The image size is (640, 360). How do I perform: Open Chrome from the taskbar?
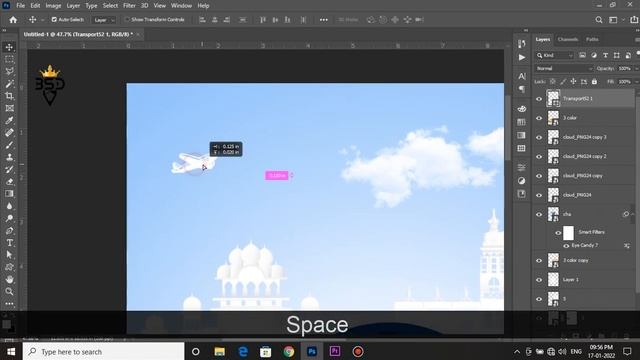(x=289, y=351)
